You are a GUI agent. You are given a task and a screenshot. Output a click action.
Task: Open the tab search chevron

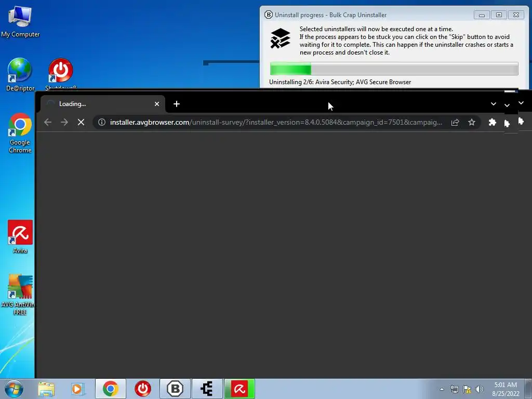[x=494, y=104]
